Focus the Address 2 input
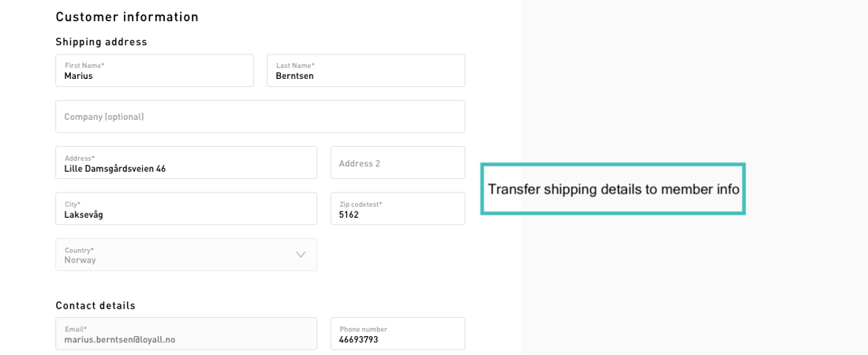868x355 pixels. click(397, 163)
